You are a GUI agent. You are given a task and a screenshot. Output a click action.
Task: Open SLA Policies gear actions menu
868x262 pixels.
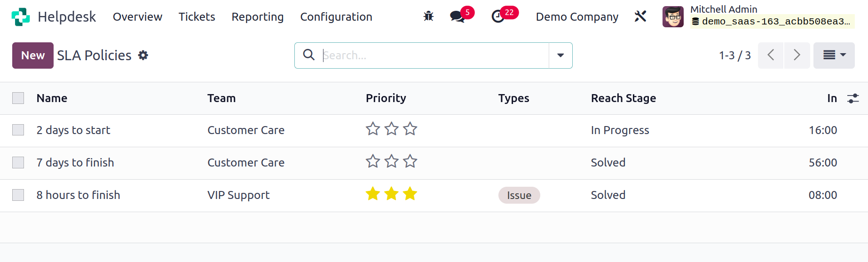pyautogui.click(x=143, y=56)
